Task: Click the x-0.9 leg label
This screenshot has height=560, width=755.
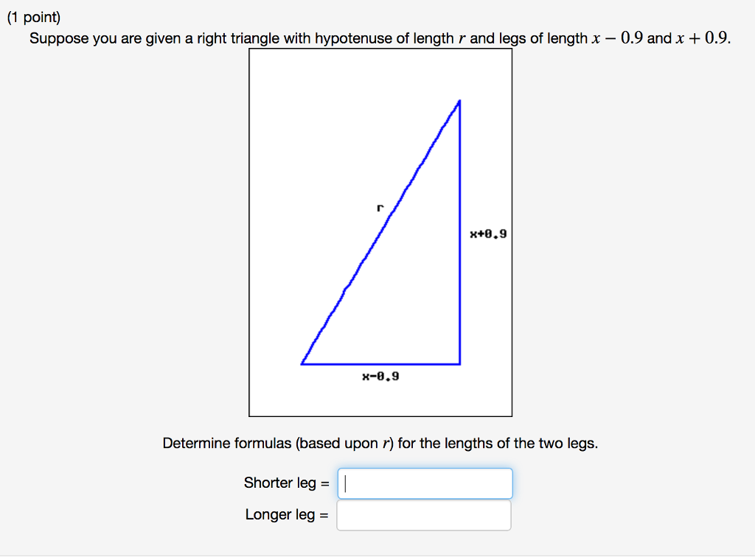Action: point(380,377)
